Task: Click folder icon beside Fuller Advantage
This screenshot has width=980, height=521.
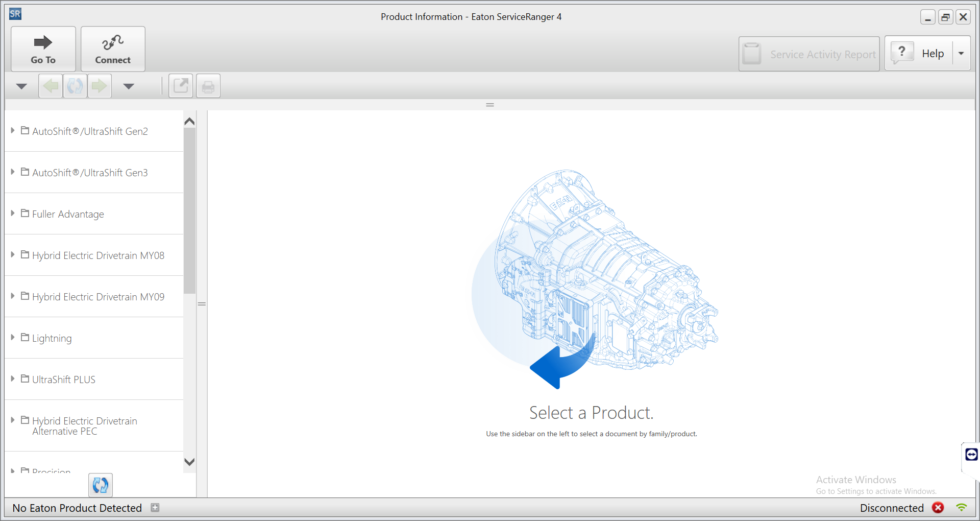Action: (x=25, y=213)
